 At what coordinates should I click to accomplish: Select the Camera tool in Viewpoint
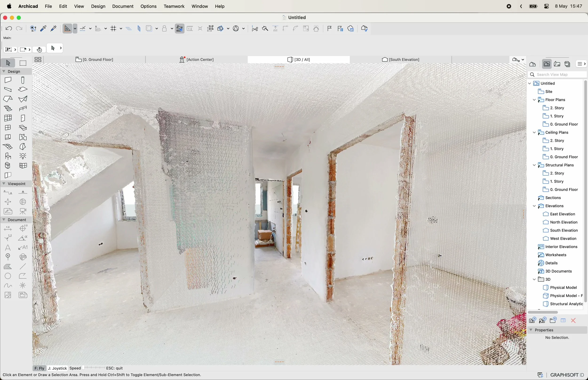[x=23, y=211]
